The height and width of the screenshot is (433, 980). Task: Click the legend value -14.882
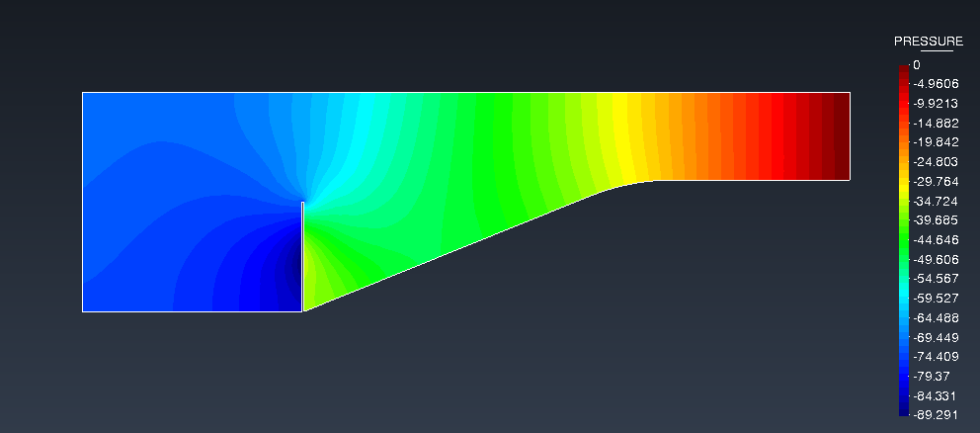tap(935, 123)
